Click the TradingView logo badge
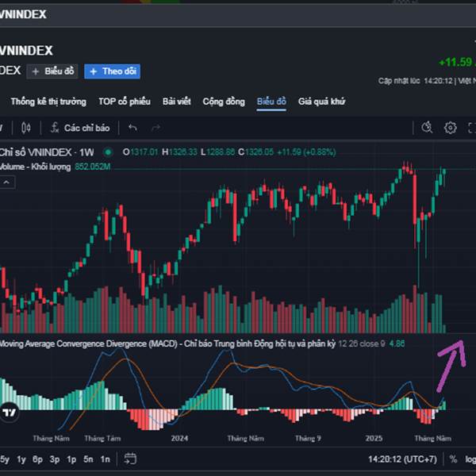 pos(9,413)
